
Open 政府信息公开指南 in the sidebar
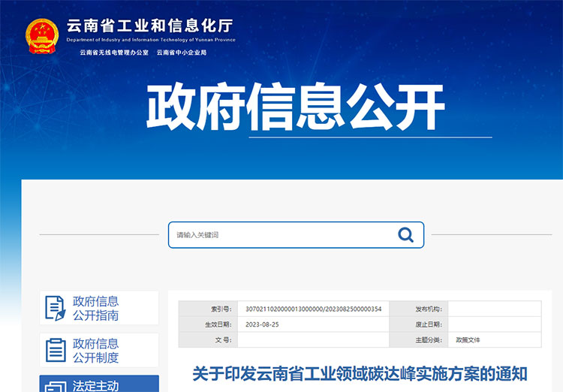click(95, 308)
